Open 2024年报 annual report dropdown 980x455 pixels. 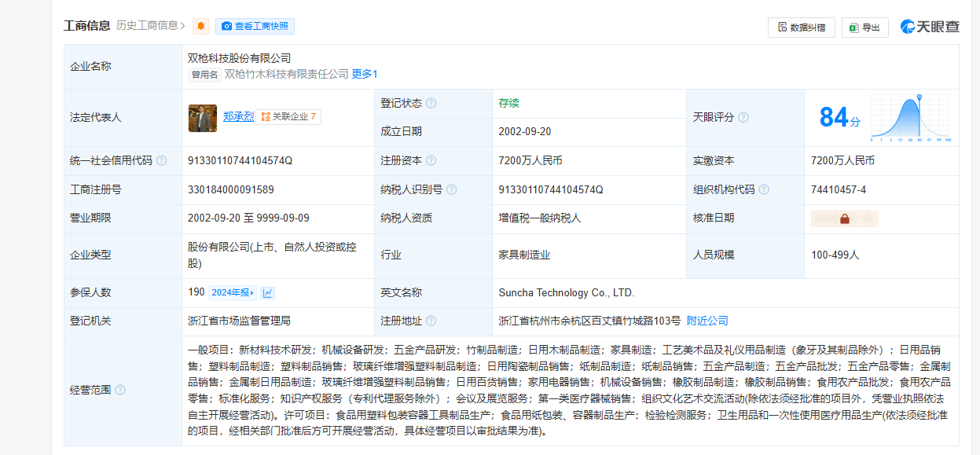(233, 292)
